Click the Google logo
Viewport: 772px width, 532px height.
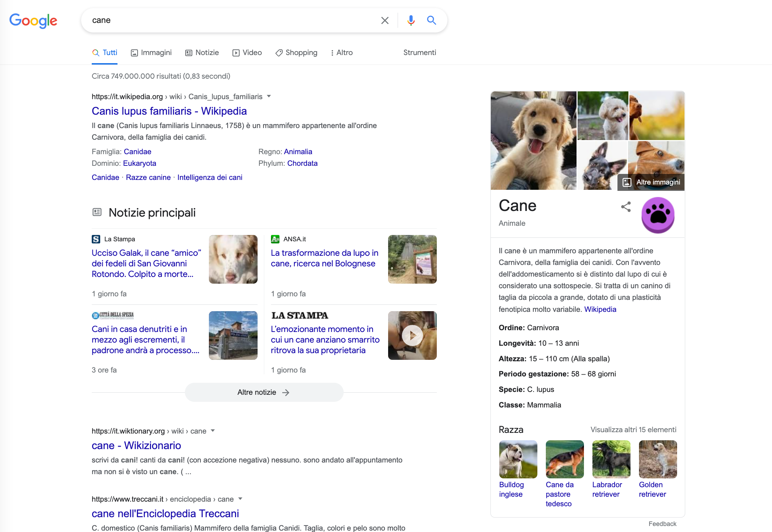tap(33, 20)
